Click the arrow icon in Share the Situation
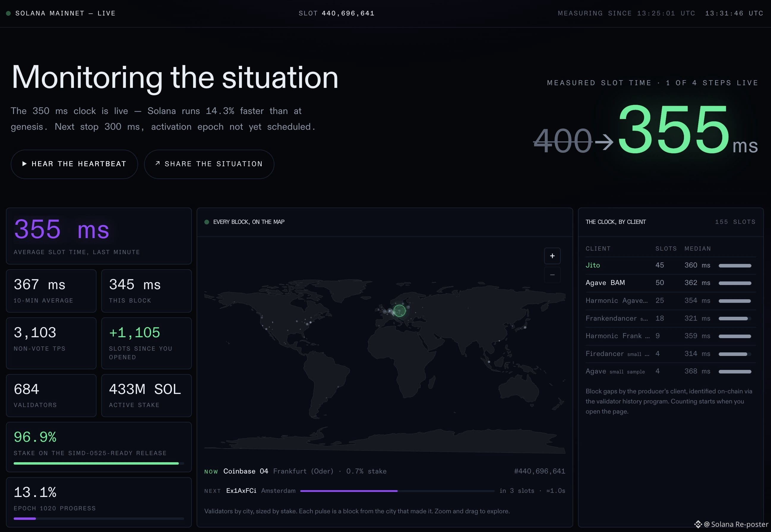The width and height of the screenshot is (771, 532). click(x=157, y=163)
